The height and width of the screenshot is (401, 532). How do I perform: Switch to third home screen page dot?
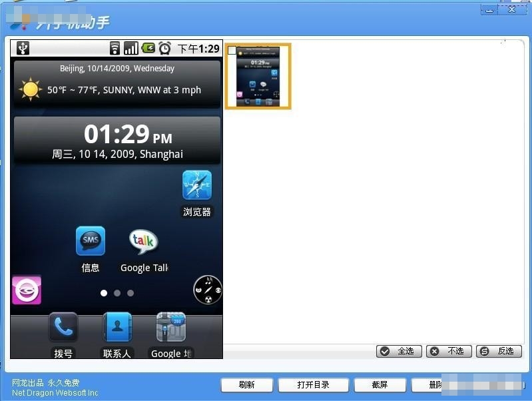coord(131,293)
